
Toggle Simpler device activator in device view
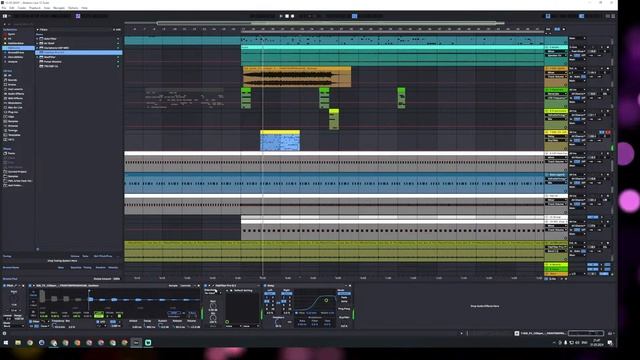31,286
